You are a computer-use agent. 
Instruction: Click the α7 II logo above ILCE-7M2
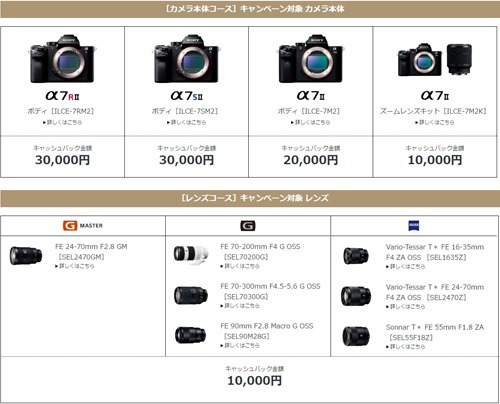coord(311,96)
